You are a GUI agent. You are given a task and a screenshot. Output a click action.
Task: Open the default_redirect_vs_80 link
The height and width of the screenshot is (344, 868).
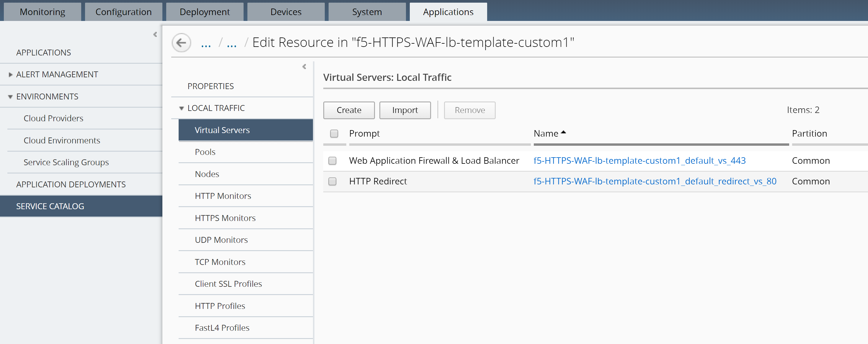click(655, 181)
